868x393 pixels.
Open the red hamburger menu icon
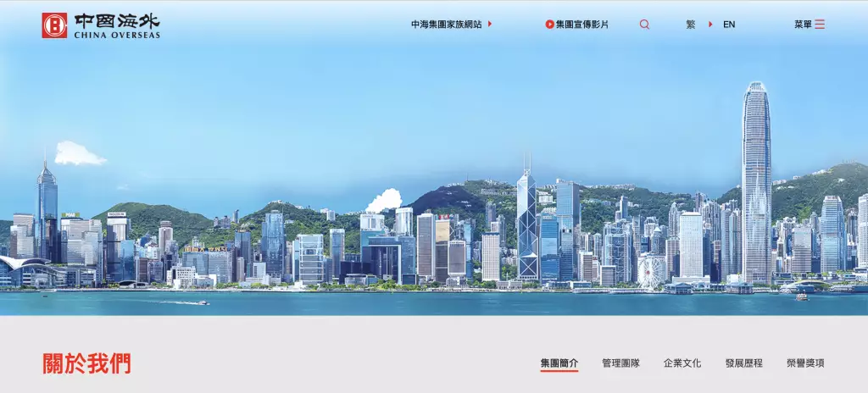(x=820, y=25)
